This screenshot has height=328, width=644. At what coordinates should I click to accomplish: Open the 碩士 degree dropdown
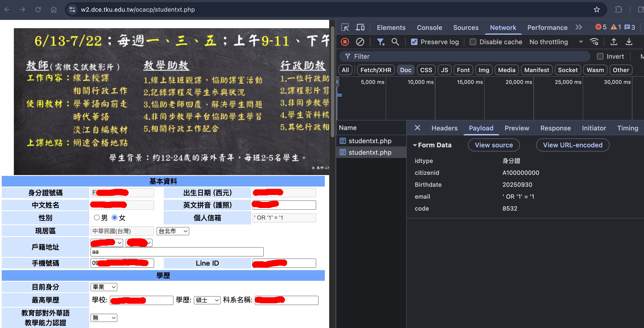(207, 300)
